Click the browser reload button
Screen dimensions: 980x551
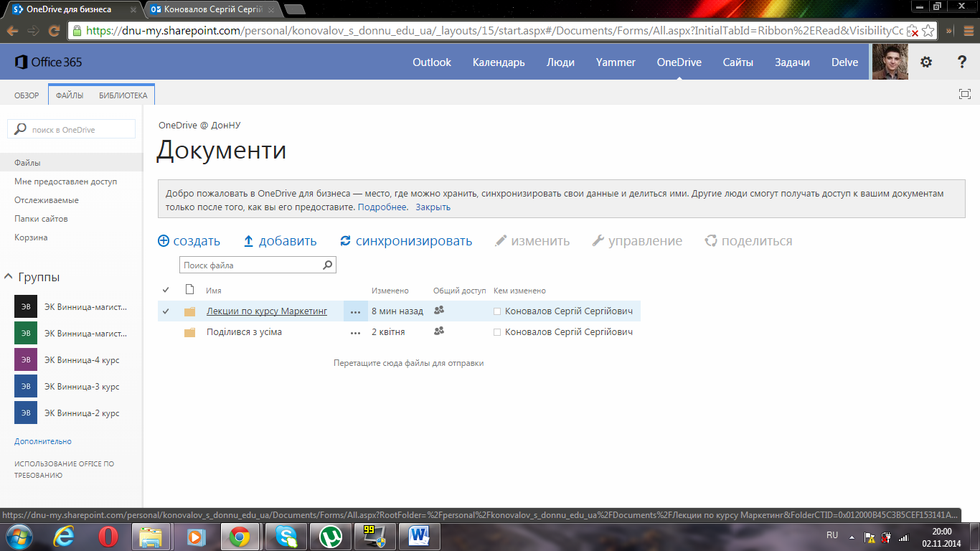54,31
